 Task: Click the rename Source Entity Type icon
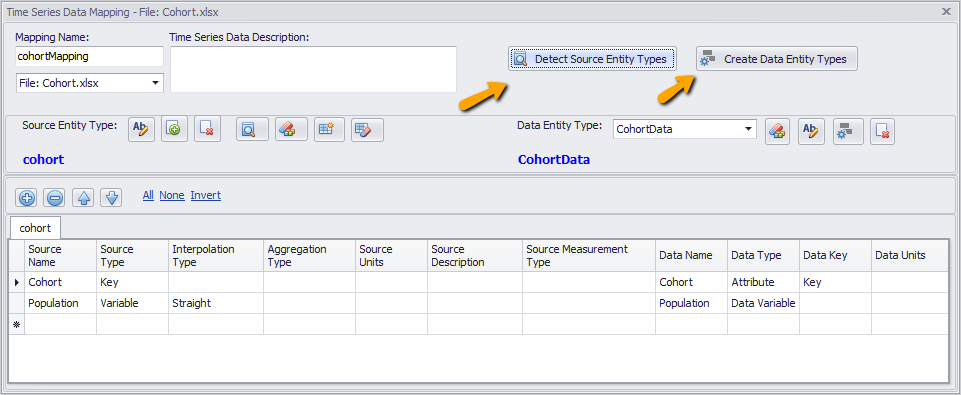click(142, 129)
